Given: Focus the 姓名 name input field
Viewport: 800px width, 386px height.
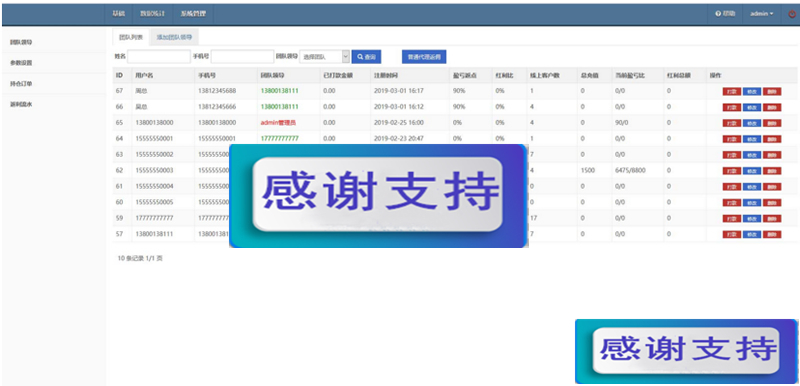Looking at the screenshot, I should pos(159,57).
